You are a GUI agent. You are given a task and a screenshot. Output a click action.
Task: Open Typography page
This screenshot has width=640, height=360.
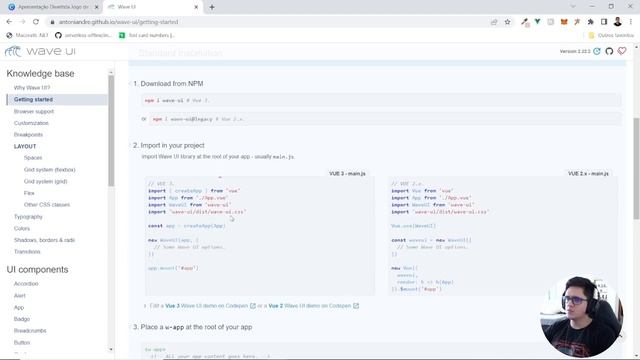point(28,217)
